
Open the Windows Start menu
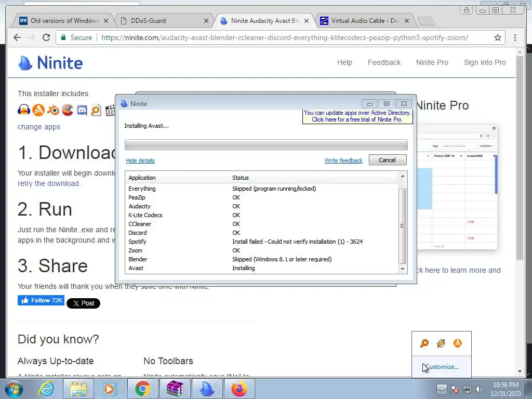pyautogui.click(x=14, y=389)
